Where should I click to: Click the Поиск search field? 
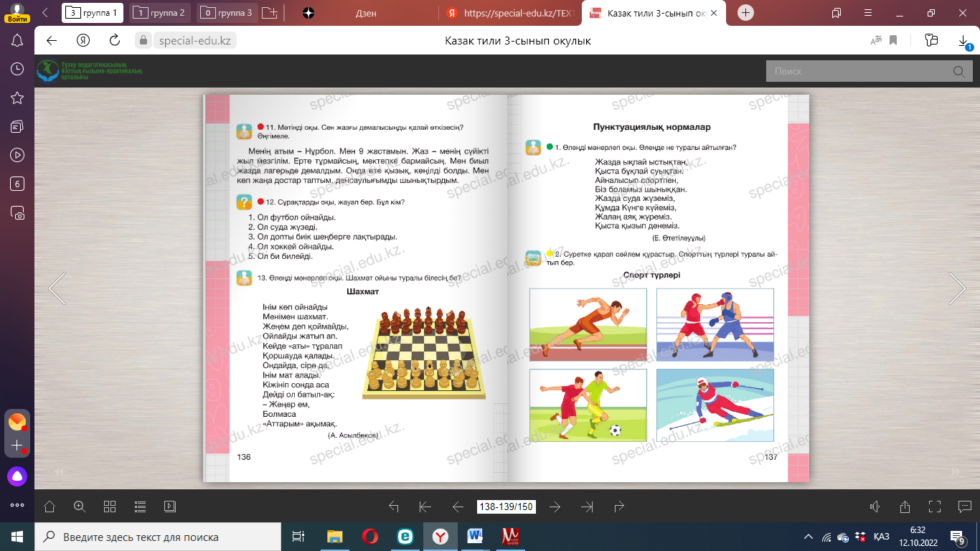857,71
